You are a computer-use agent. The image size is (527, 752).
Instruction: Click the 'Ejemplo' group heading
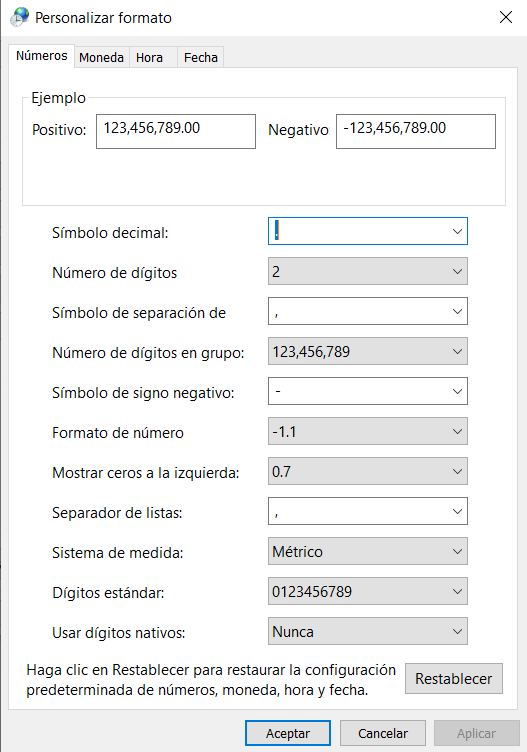59,98
